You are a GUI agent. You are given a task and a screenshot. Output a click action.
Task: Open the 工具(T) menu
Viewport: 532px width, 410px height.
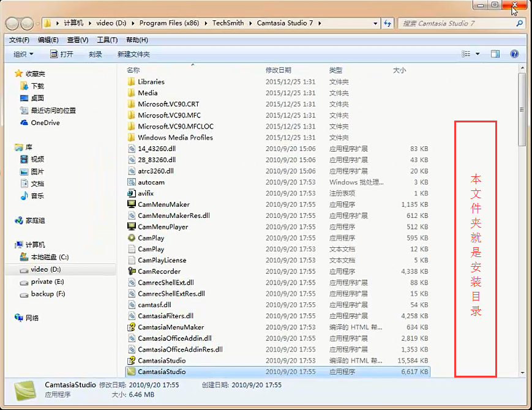click(107, 40)
